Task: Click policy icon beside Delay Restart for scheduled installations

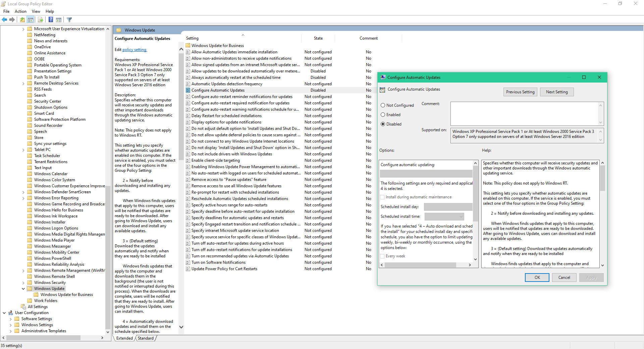Action: click(x=188, y=116)
